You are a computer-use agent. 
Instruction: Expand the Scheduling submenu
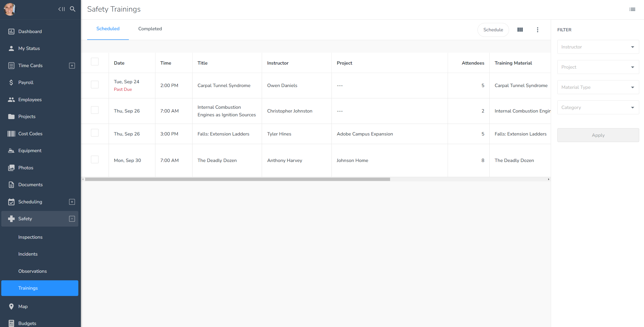pos(72,202)
